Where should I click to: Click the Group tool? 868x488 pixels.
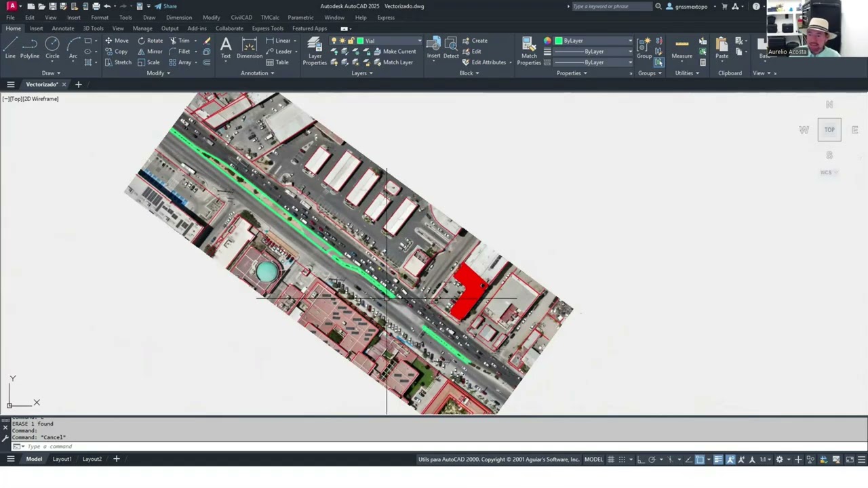[644, 47]
